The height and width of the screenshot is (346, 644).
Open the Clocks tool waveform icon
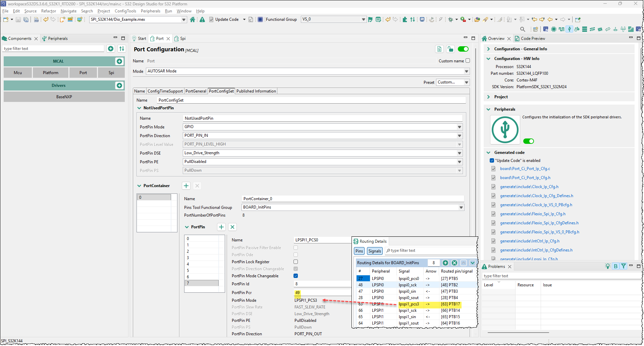click(561, 29)
